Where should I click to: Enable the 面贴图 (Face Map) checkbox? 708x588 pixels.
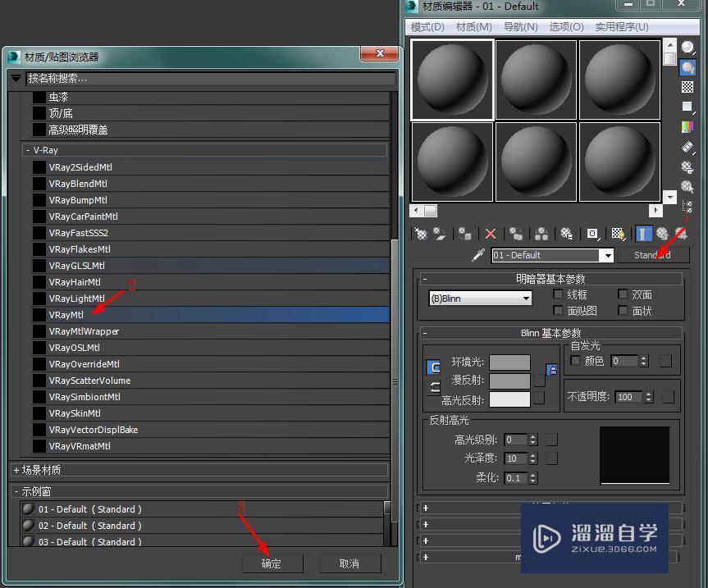tap(557, 311)
